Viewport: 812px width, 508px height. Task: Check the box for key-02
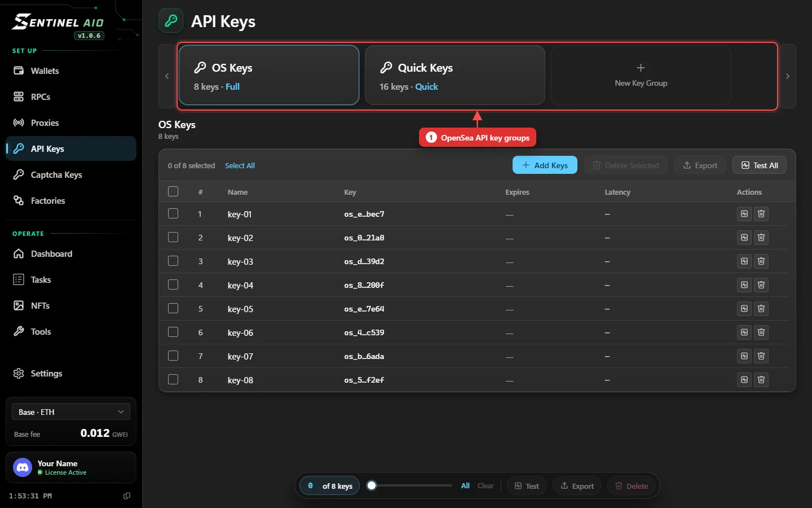(x=173, y=237)
